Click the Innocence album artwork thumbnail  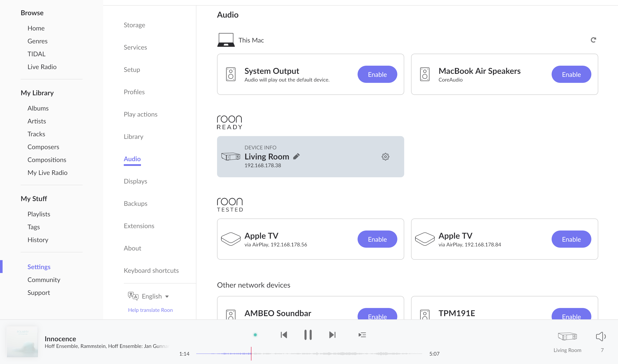22,342
